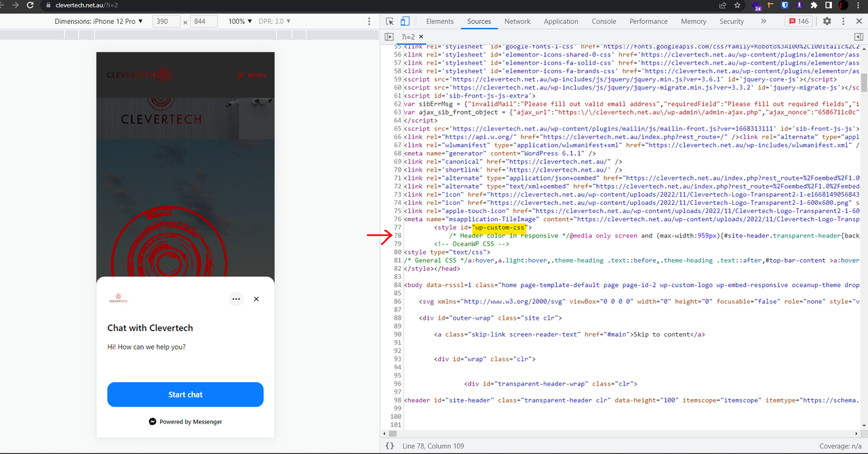This screenshot has width=868, height=454.
Task: Click the div id="transparent-header-wrap" line
Action: [551, 383]
